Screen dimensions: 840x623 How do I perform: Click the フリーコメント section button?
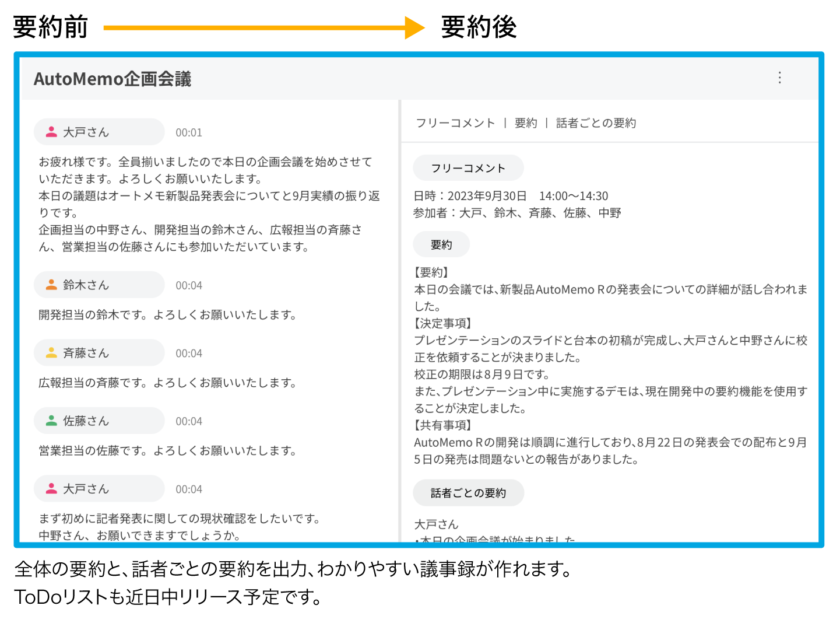click(468, 167)
